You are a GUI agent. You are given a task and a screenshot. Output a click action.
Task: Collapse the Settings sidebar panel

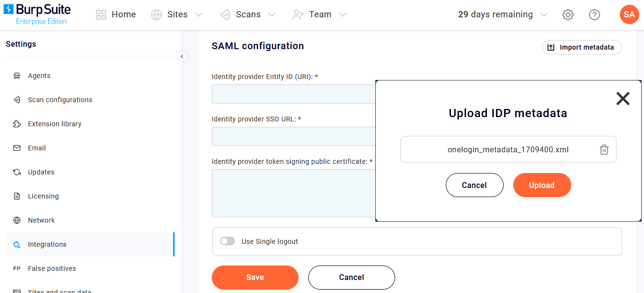[x=182, y=56]
